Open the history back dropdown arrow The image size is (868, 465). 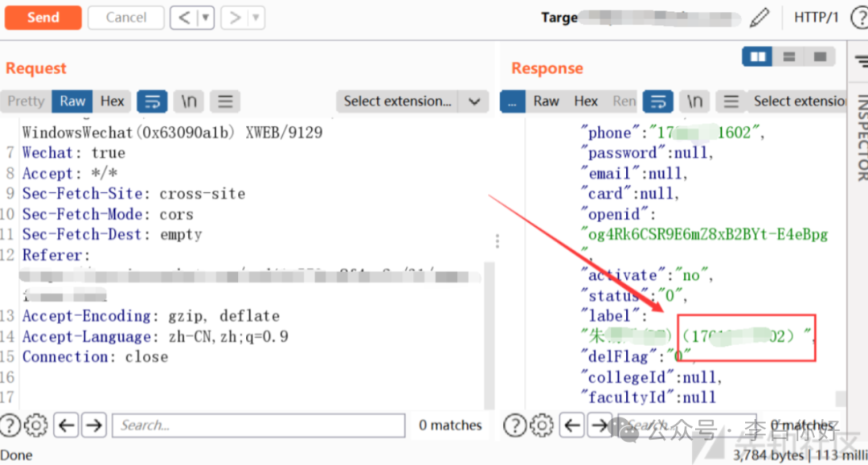pyautogui.click(x=205, y=18)
